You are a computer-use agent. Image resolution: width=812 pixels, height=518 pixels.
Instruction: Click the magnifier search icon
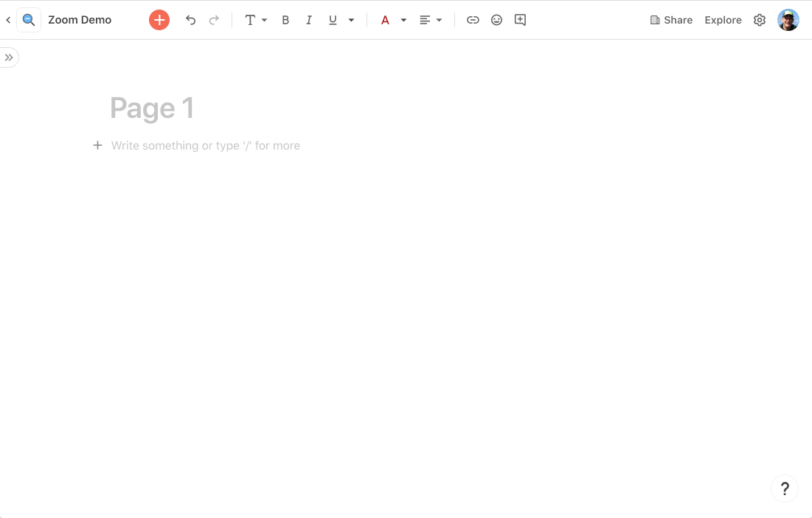pos(28,20)
